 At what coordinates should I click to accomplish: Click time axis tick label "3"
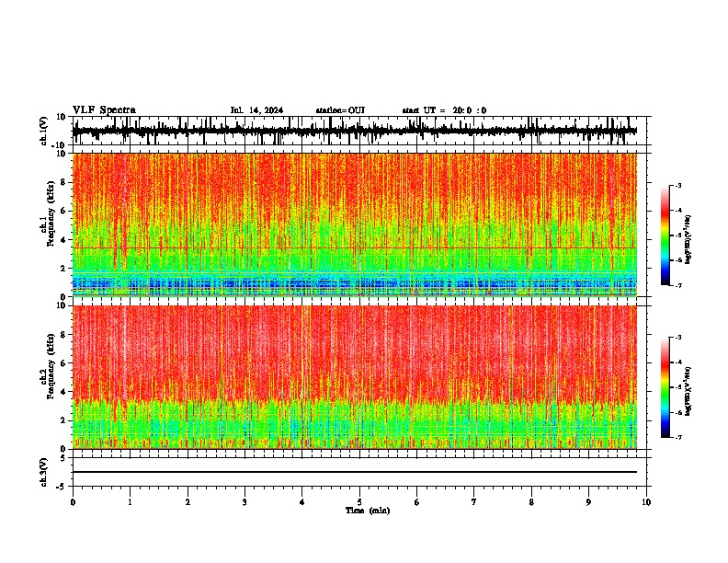[x=245, y=502]
